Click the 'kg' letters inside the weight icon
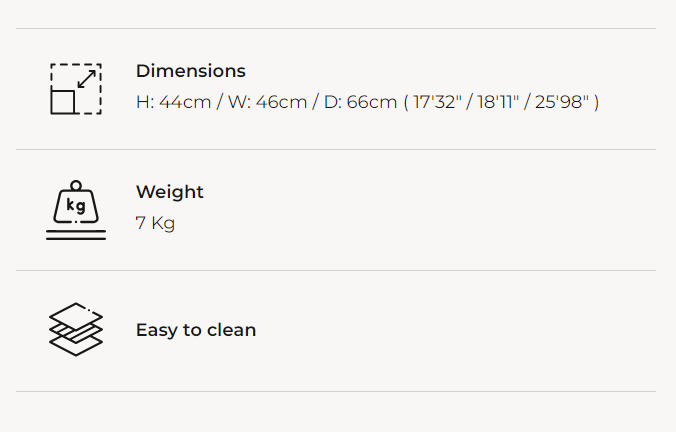Viewport: 676px width, 432px height. point(76,207)
